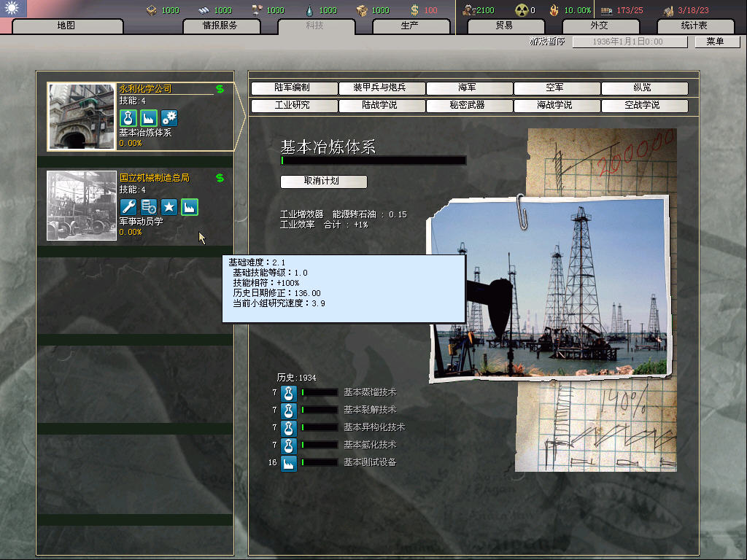Click database disc icon of 国立机械制造总局
747x560 pixels.
tap(149, 207)
